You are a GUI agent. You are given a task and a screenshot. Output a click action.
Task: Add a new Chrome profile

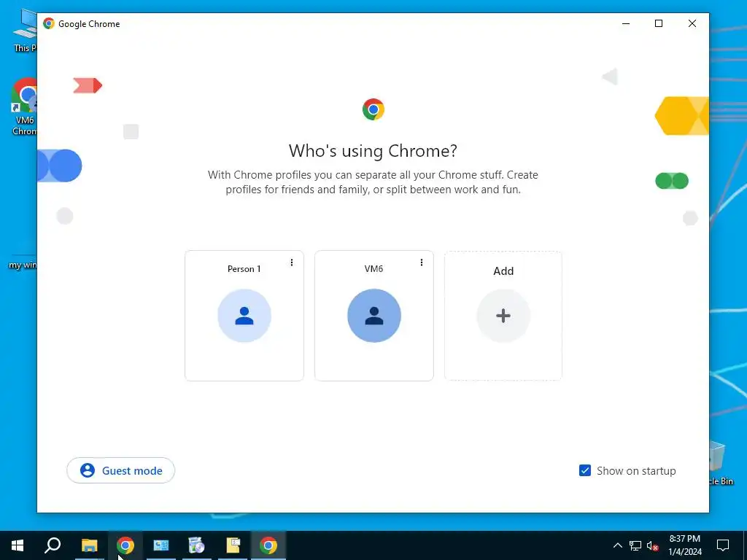(503, 315)
